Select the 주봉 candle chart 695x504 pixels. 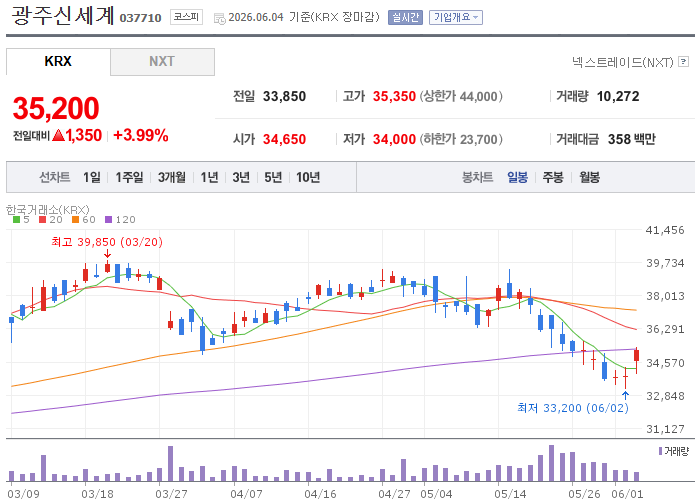[x=553, y=177]
